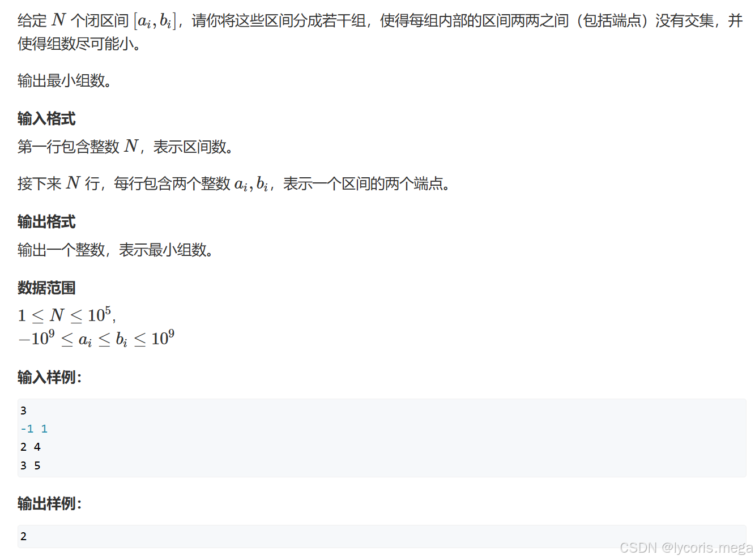Click the first sample input line 3
755x560 pixels.
tap(23, 411)
